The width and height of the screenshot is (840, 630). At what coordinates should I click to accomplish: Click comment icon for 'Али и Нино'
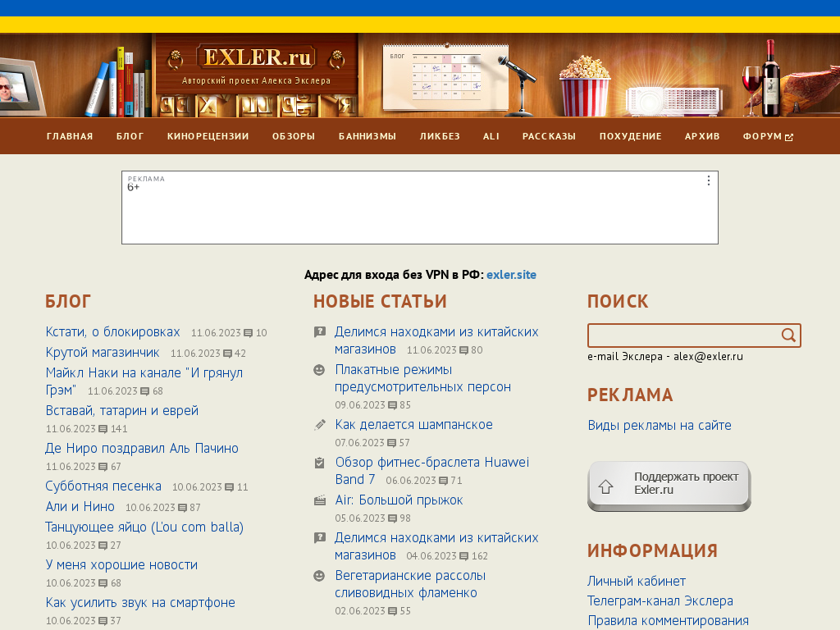183,508
